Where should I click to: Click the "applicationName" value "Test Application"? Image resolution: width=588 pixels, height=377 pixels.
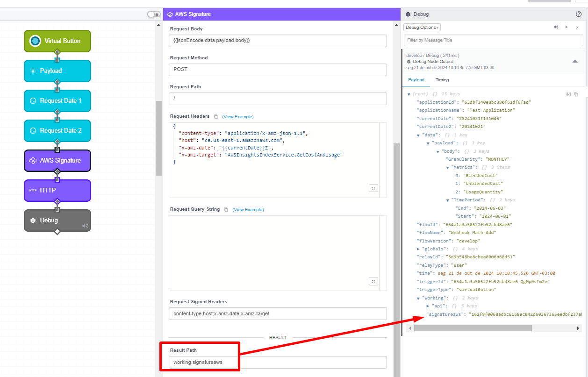pos(491,111)
